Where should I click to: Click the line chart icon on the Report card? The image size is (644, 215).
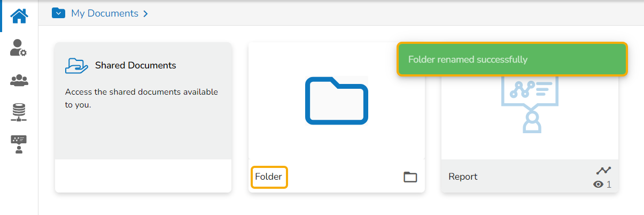[x=603, y=171]
